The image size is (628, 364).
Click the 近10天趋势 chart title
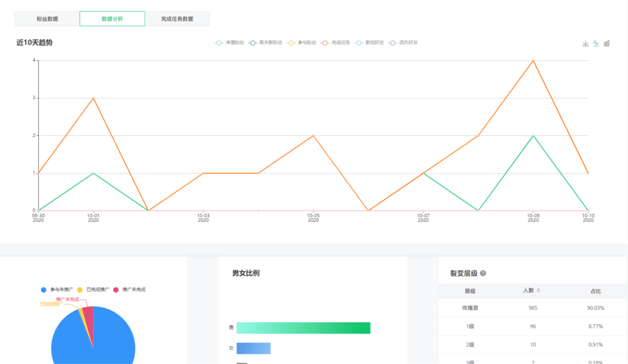click(34, 43)
